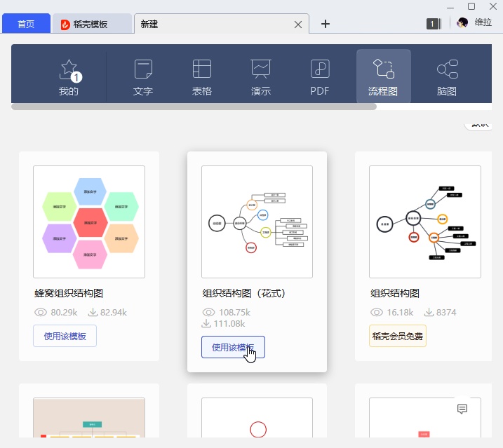
Task: Select the 表格 spreadsheet category
Action: (202, 78)
